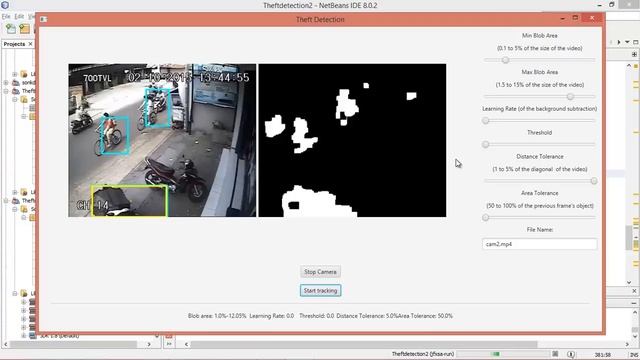Open the notifications icon in NetBeans status bar
Viewport: 640px width, 360px height.
point(571,354)
